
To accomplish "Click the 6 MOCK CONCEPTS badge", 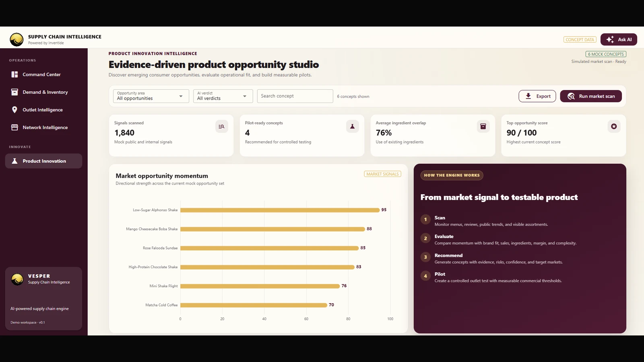I will click(x=606, y=54).
